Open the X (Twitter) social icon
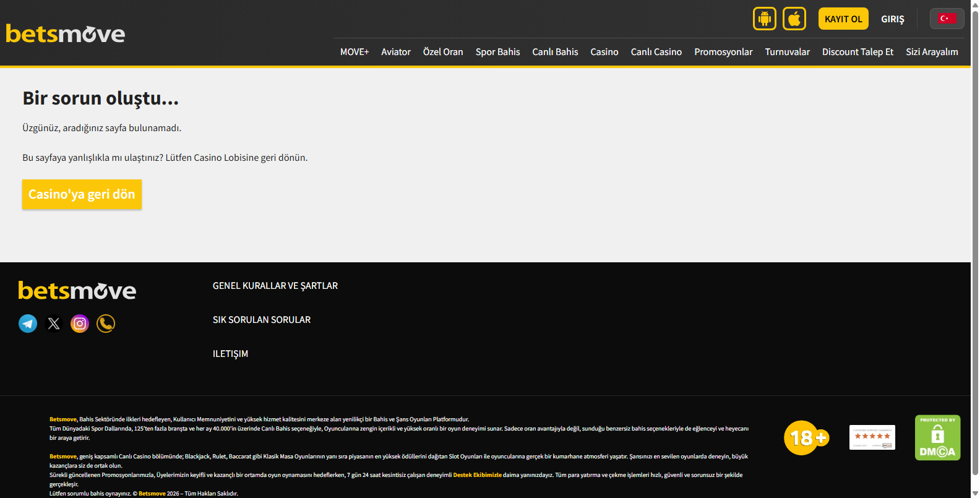Screen dimensions: 980x498 pos(54,324)
